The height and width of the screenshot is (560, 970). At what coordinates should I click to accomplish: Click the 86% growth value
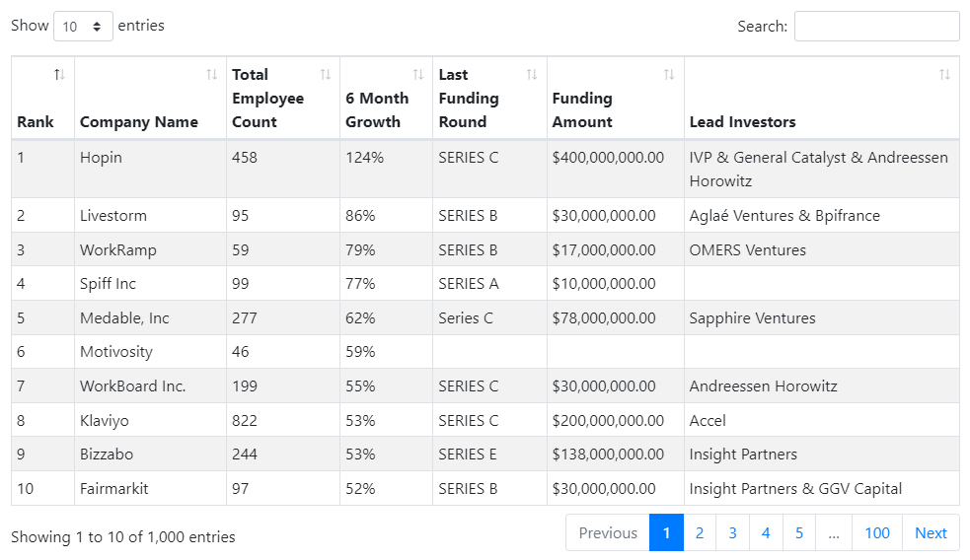tap(360, 216)
